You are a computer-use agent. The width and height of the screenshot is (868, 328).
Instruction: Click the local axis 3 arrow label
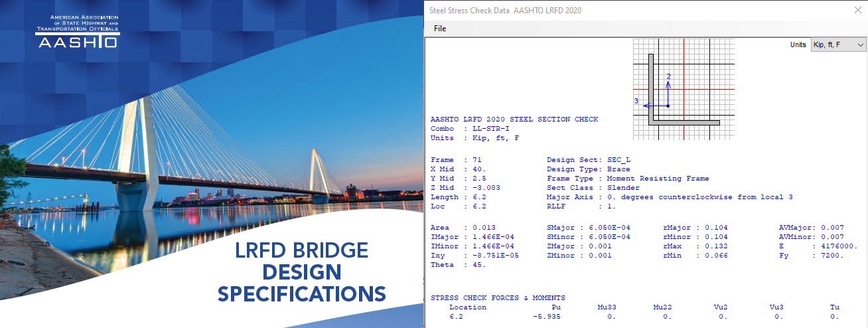[x=636, y=102]
